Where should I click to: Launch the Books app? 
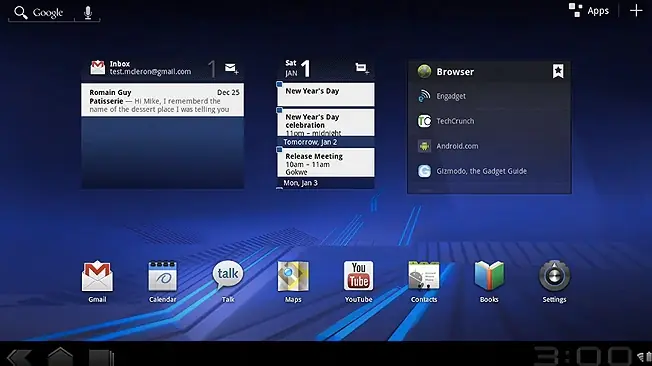point(489,281)
